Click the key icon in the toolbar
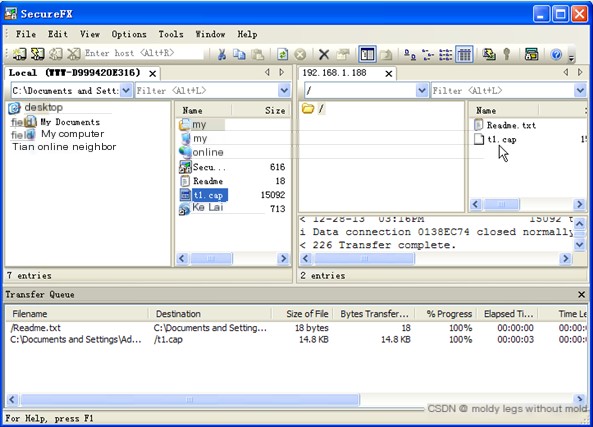Image resolution: width=593 pixels, height=427 pixels. pyautogui.click(x=507, y=54)
